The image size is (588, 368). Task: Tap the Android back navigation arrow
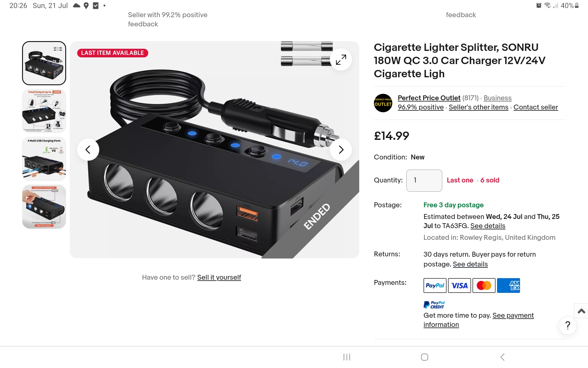[502, 357]
